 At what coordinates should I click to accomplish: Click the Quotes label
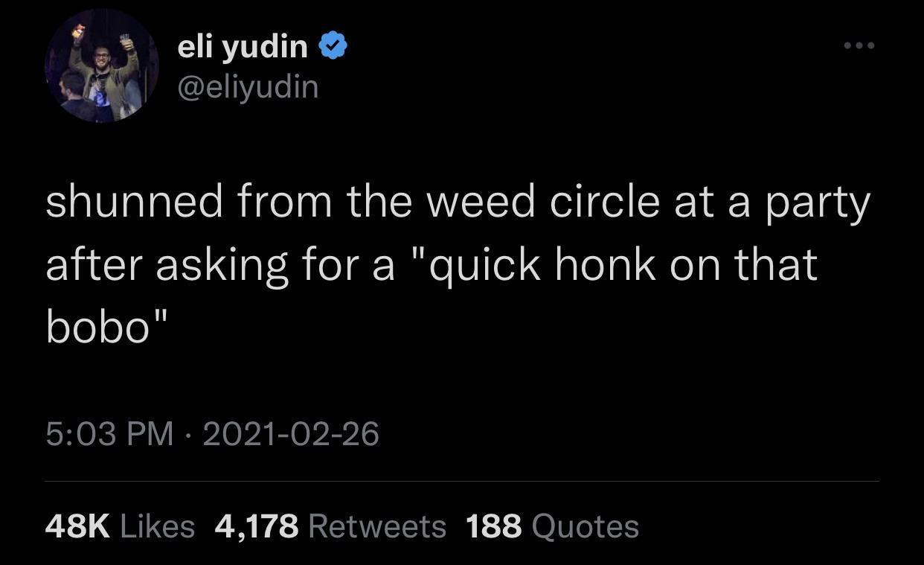[585, 526]
